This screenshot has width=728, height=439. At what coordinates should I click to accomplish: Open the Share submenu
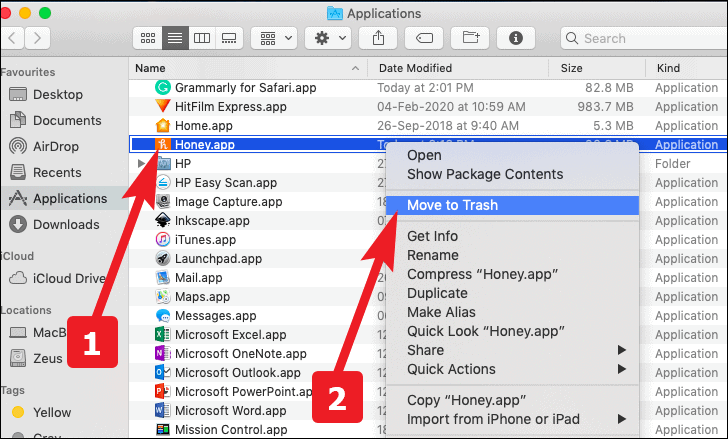[x=426, y=350]
